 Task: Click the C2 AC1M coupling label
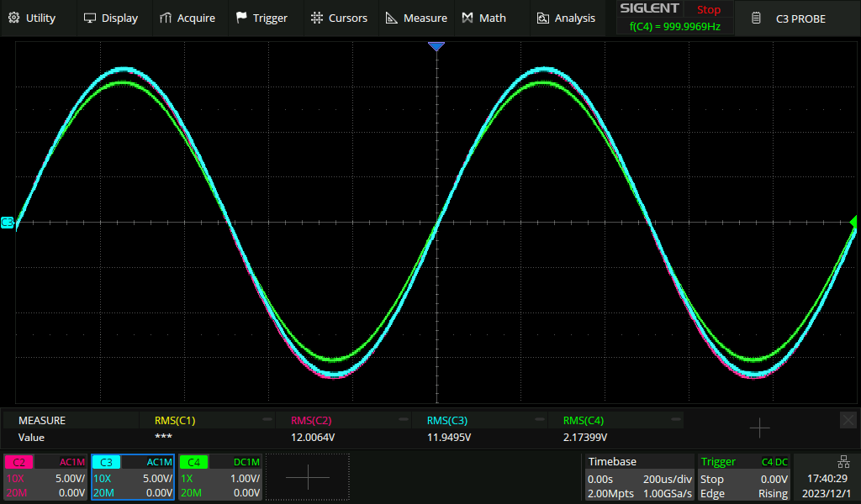(72, 462)
